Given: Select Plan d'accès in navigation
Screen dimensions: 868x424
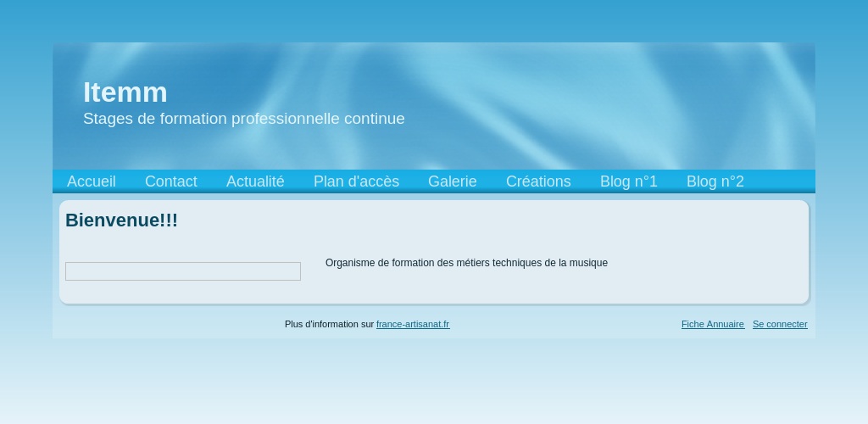Looking at the screenshot, I should click(x=357, y=181).
